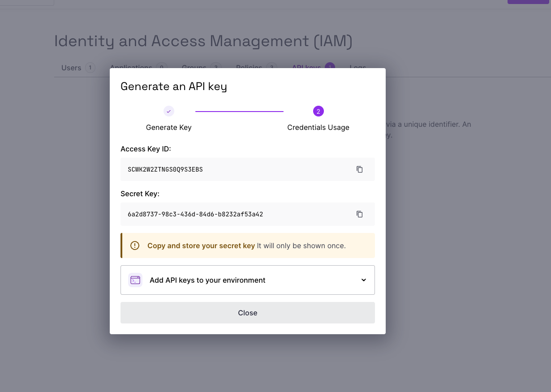Click the duplicate icon in the Secret Key row
Image resolution: width=551 pixels, height=392 pixels.
(359, 214)
